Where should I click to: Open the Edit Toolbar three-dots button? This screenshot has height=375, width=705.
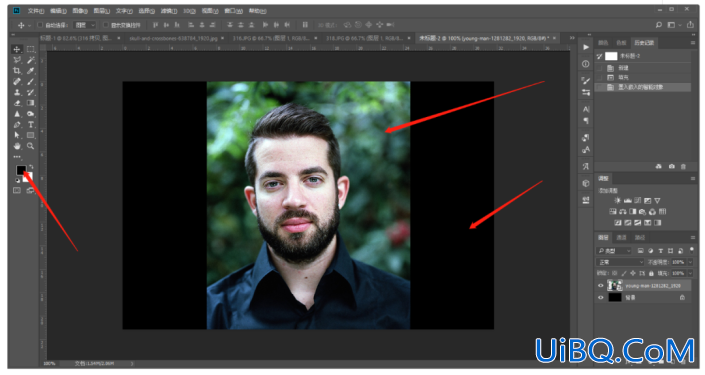pos(17,157)
